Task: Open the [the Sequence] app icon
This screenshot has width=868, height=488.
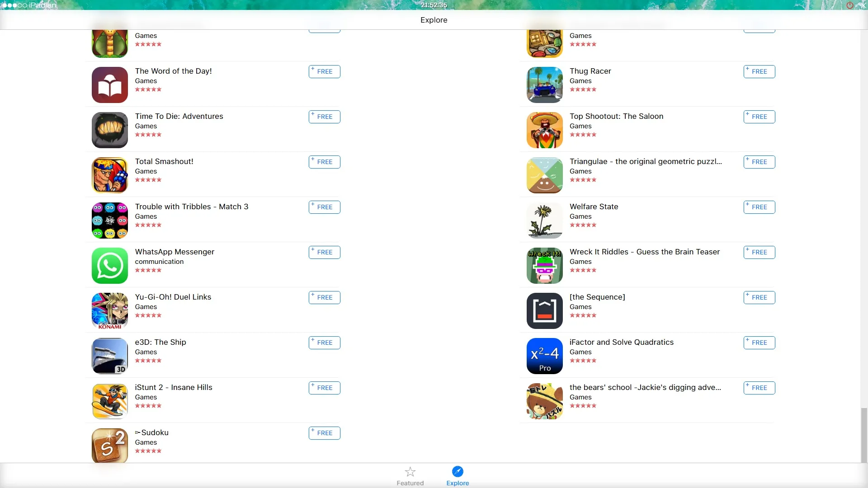Action: pyautogui.click(x=545, y=311)
